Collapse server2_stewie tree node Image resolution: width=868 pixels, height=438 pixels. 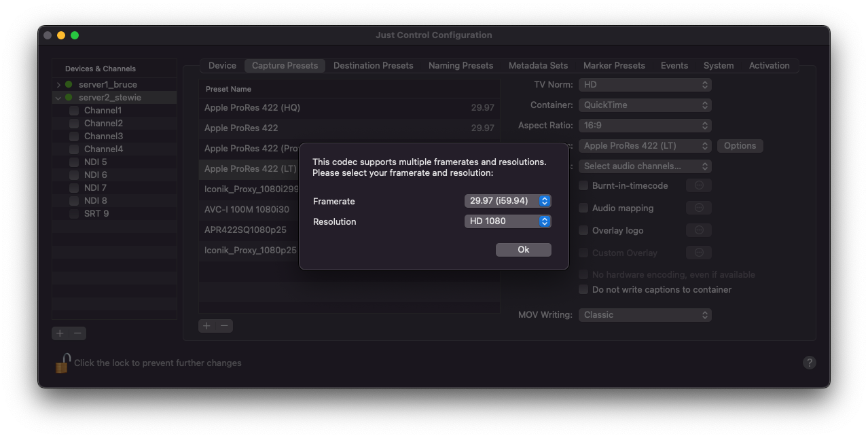coord(58,98)
